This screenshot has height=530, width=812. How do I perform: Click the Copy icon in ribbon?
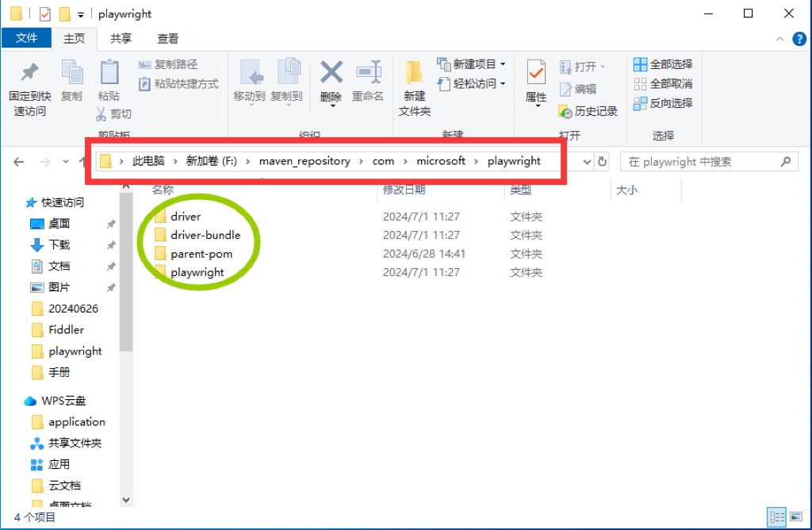click(71, 72)
